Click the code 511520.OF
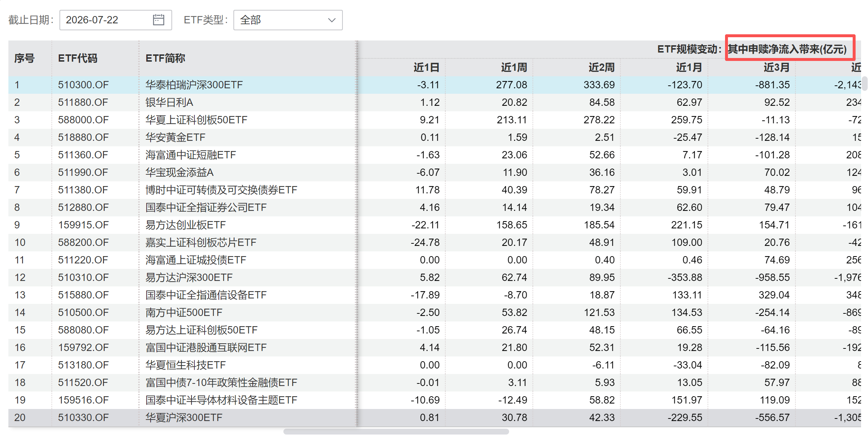The width and height of the screenshot is (868, 440). 83,383
